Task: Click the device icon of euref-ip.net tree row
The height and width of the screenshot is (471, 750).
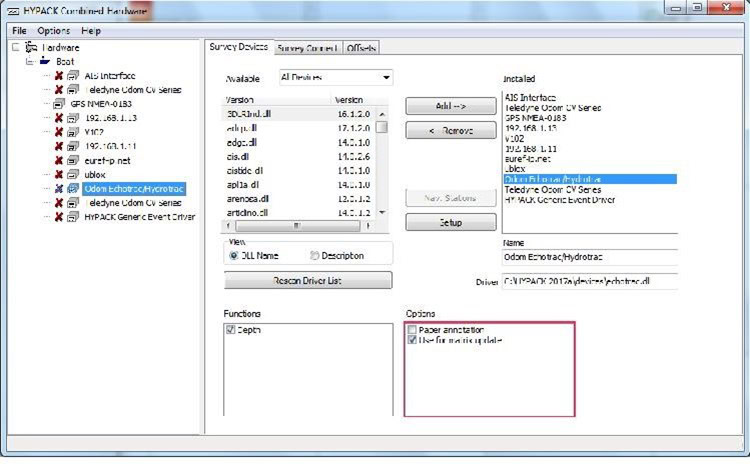Action: 73,160
